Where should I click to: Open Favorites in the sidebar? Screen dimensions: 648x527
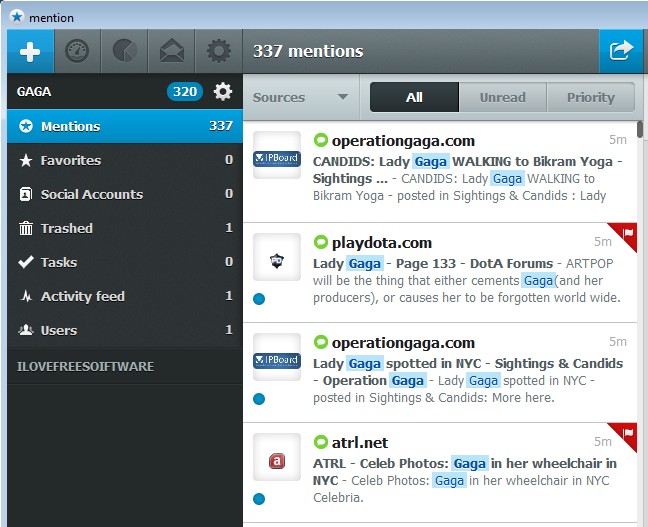click(x=125, y=160)
